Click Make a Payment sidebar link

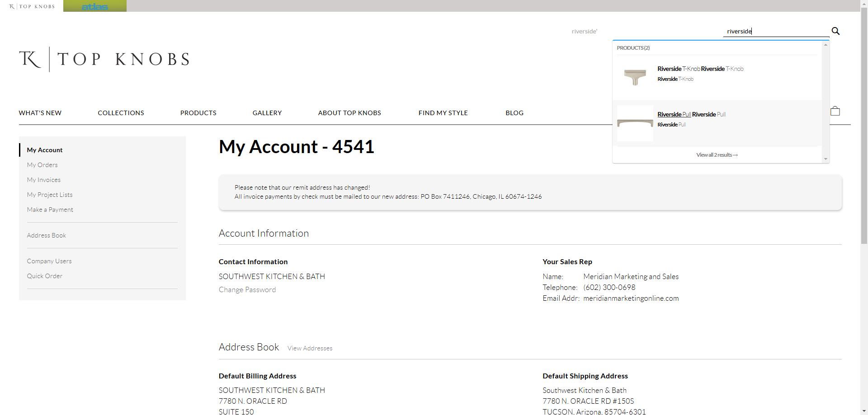click(50, 210)
